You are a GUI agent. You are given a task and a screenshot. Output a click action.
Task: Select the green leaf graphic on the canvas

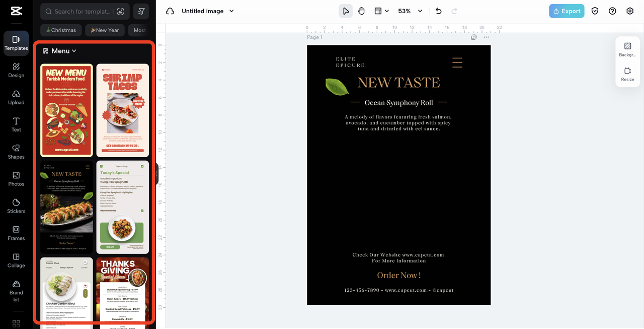click(x=338, y=87)
